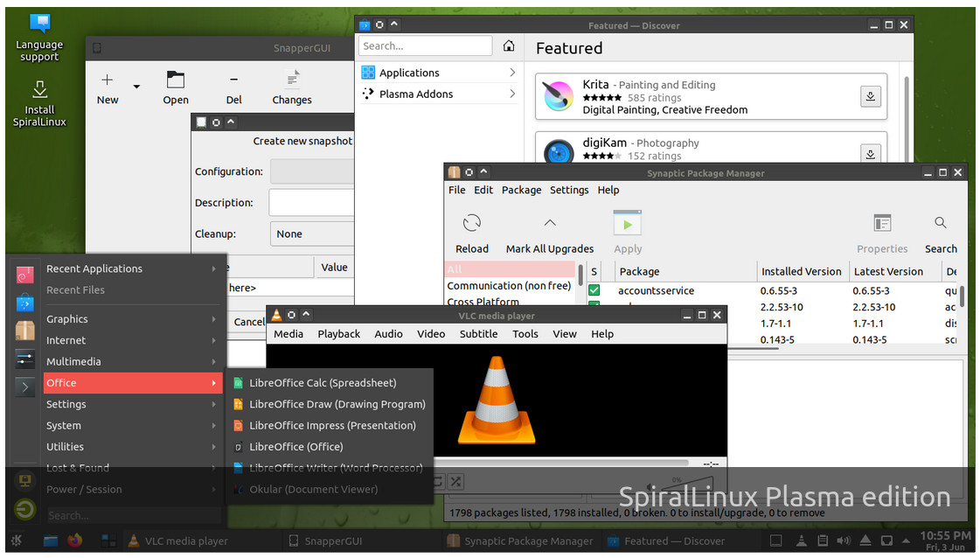
Task: Click the terminal prompt favorite in launcher
Action: (x=25, y=387)
